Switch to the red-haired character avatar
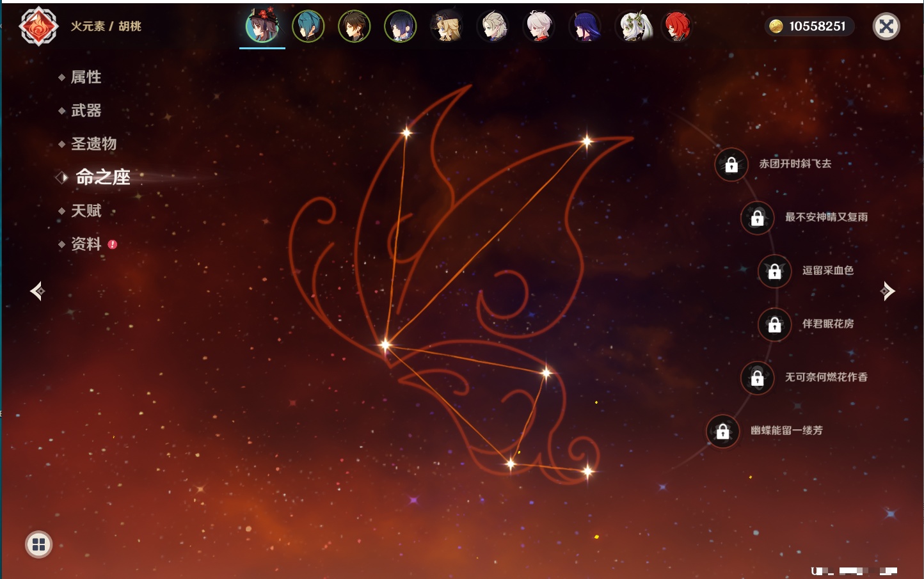The image size is (924, 579). (x=677, y=26)
